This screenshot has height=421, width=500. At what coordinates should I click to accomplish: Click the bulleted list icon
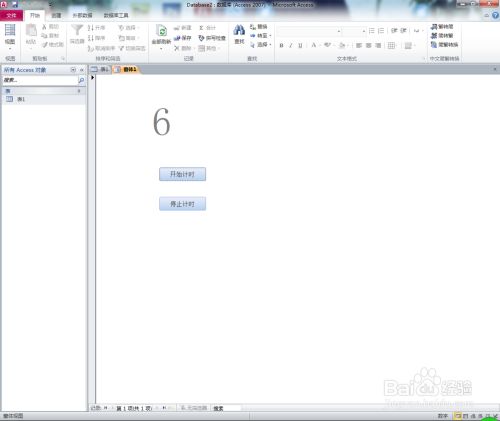click(x=372, y=31)
